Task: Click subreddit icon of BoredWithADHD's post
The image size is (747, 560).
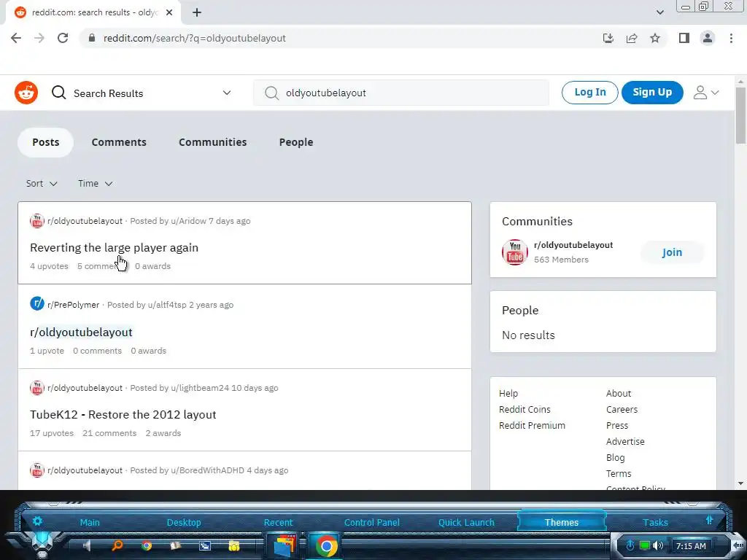Action: (x=37, y=470)
